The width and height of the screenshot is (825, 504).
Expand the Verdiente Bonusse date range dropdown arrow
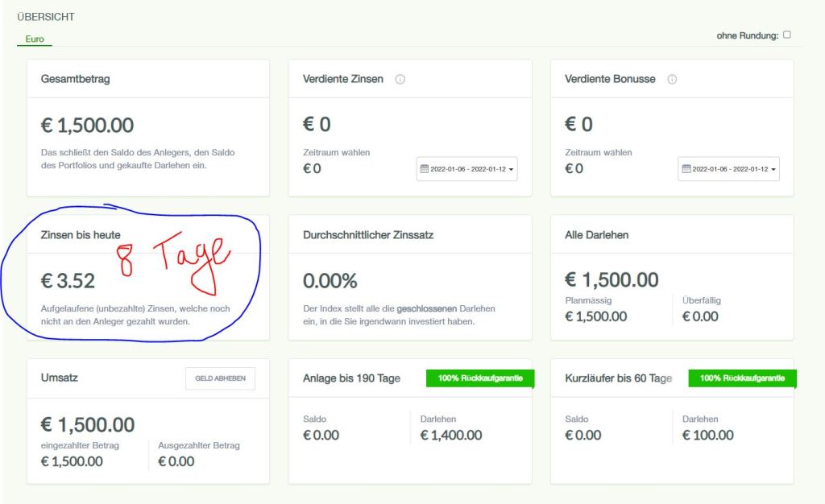(x=773, y=170)
